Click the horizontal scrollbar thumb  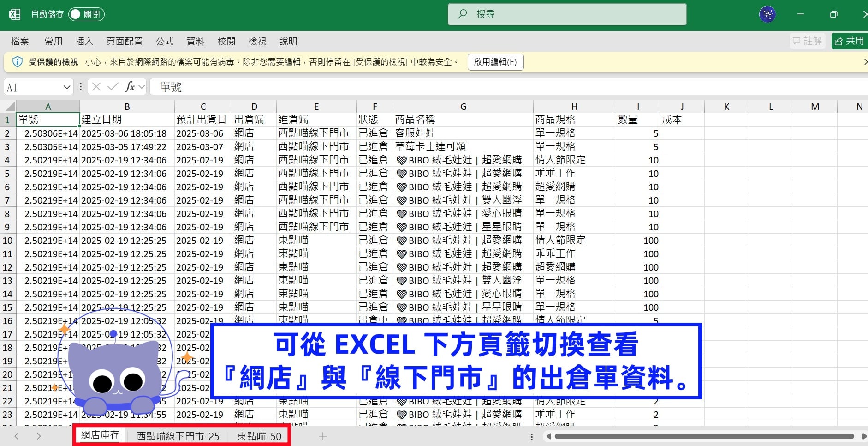tap(704, 436)
